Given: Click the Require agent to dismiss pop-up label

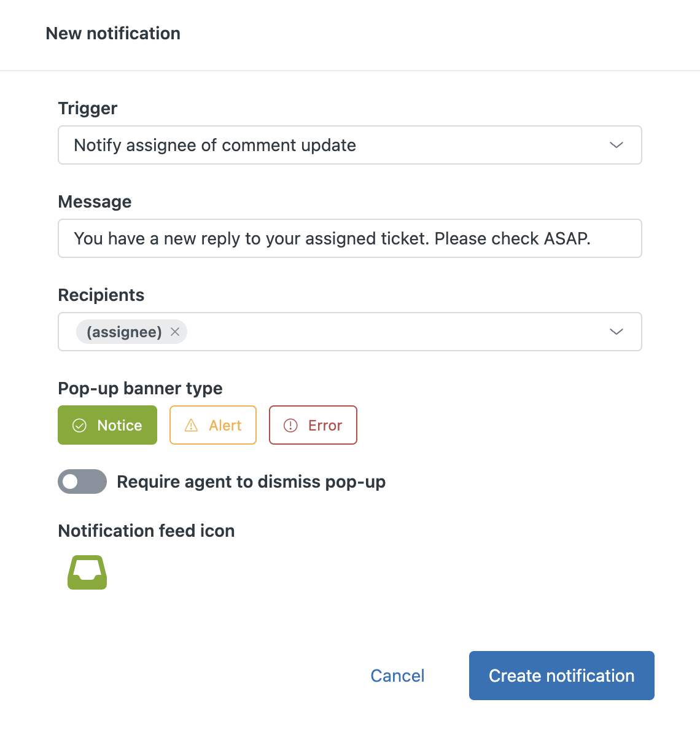Looking at the screenshot, I should pyautogui.click(x=251, y=482).
